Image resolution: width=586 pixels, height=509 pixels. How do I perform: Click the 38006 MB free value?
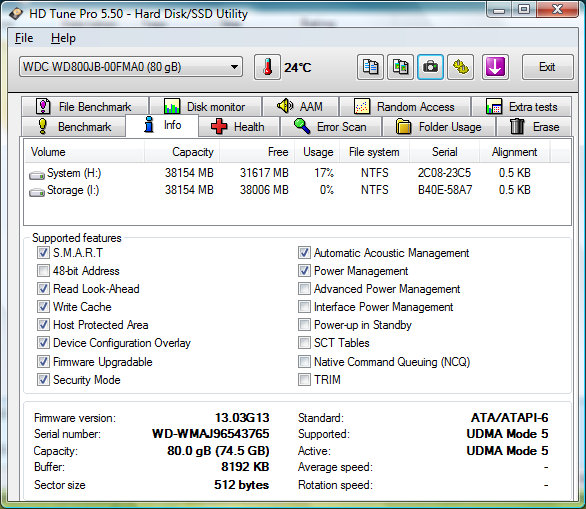point(264,190)
